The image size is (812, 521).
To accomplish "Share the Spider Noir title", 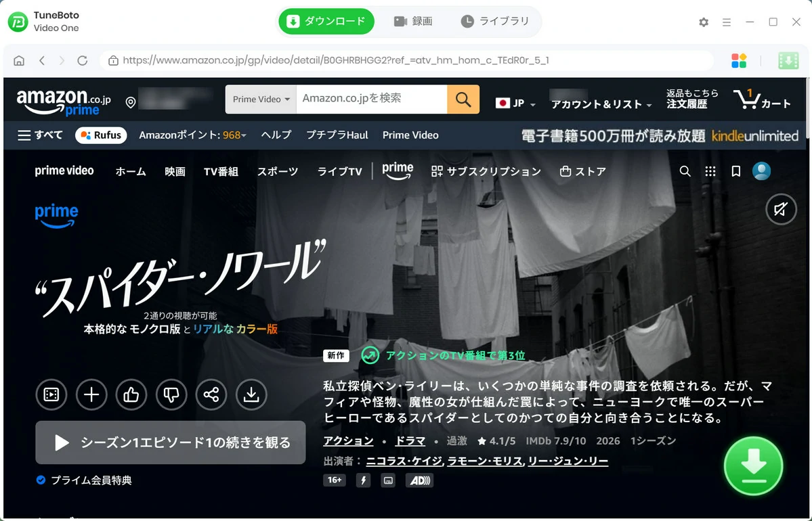I will tap(211, 394).
